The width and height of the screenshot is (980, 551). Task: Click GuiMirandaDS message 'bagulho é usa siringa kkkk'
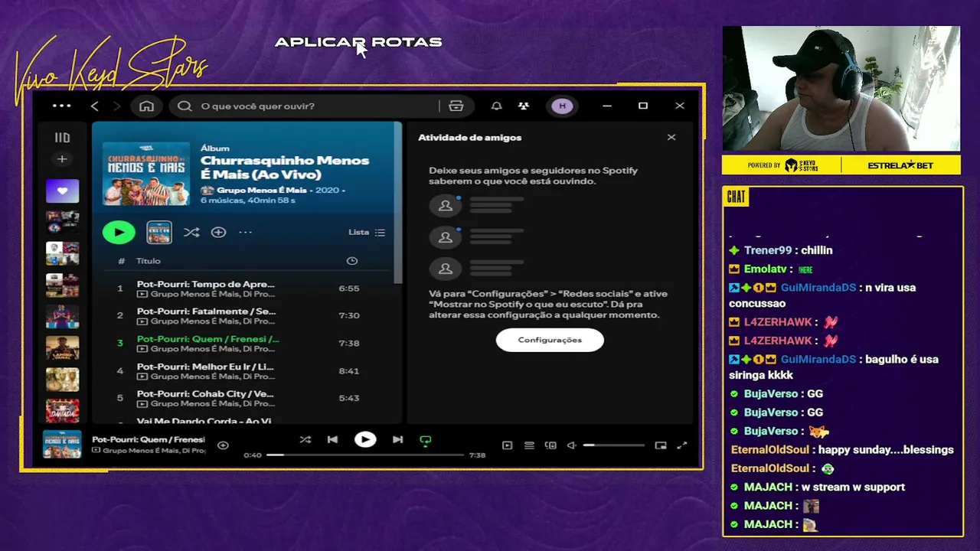pos(834,367)
